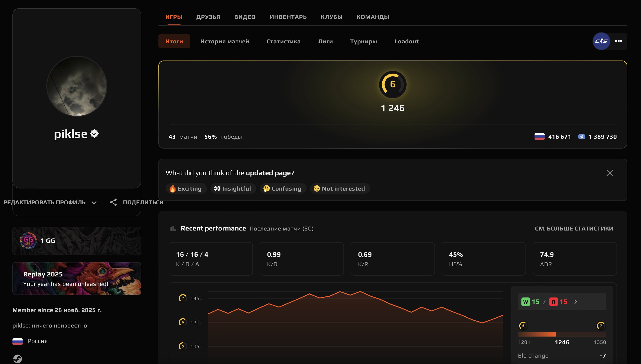641x364 pixels.
Task: Click the Elo progress bar between 1201 and 1350
Action: pos(562,334)
